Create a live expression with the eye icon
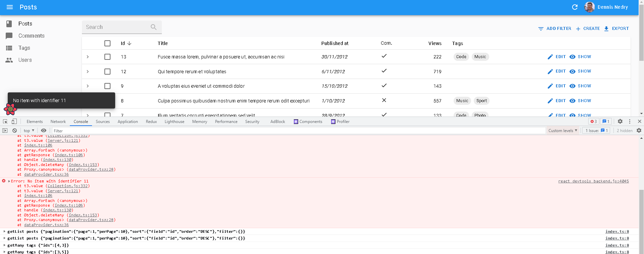Viewport: 644px width, 254px height. tap(44, 130)
